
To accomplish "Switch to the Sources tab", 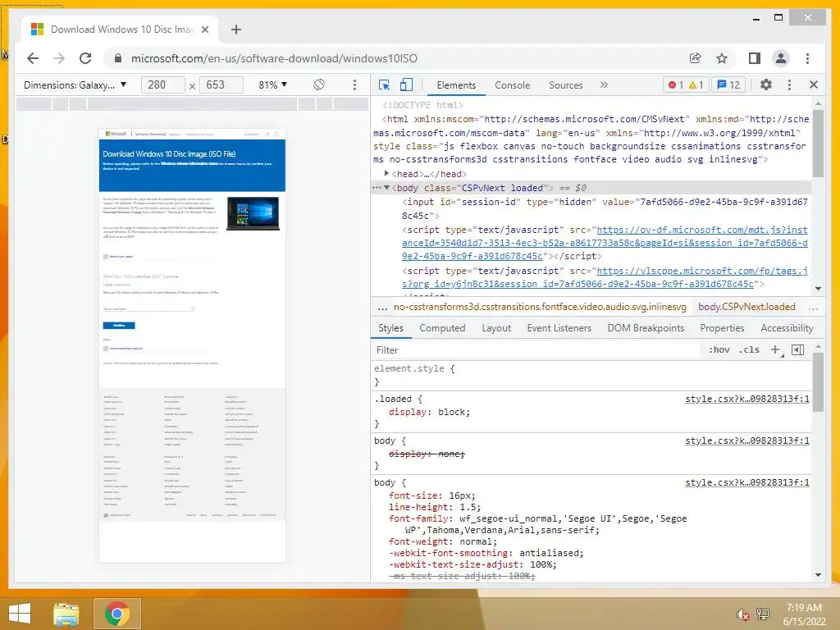I will click(566, 85).
